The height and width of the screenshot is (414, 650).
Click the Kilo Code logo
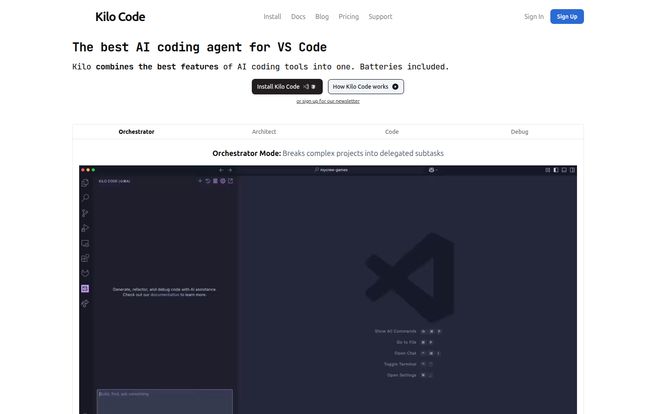point(120,17)
